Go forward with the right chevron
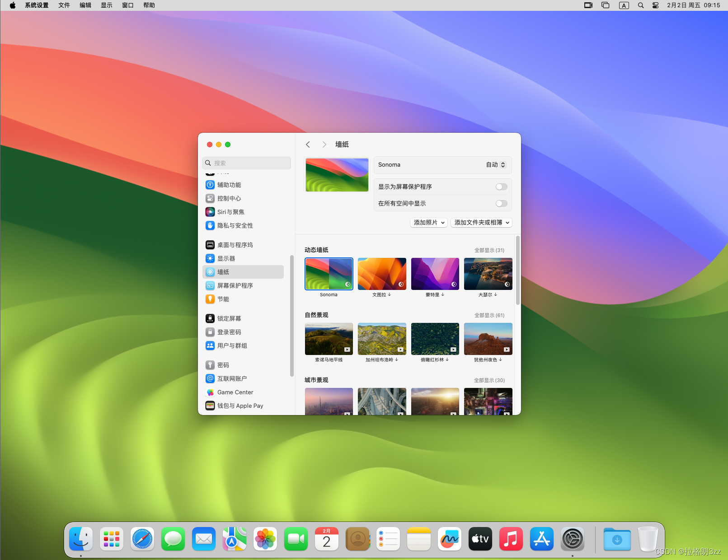Image resolution: width=728 pixels, height=560 pixels. pyautogui.click(x=324, y=145)
